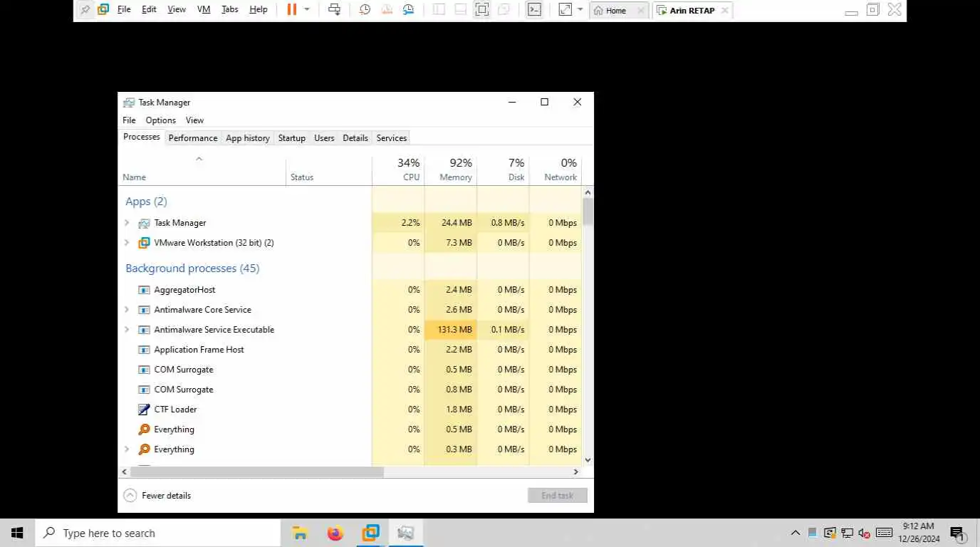Close the Home tab with its X
Viewport: 980px width, 547px height.
click(x=641, y=11)
